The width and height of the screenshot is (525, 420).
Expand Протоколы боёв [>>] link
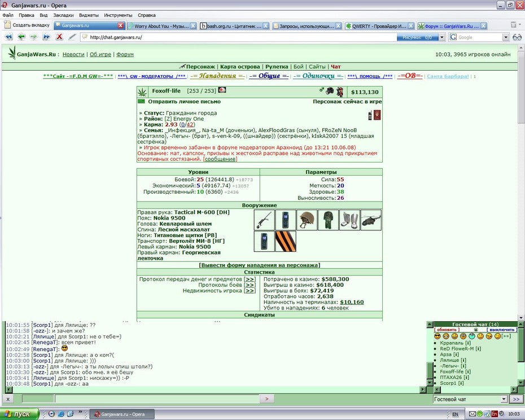pos(250,285)
